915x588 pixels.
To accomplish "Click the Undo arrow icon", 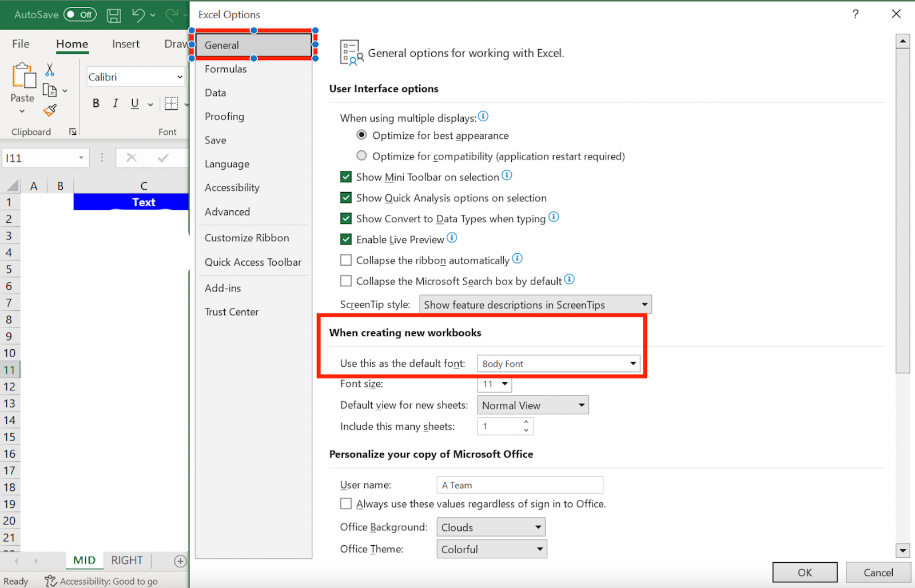I will coord(138,15).
